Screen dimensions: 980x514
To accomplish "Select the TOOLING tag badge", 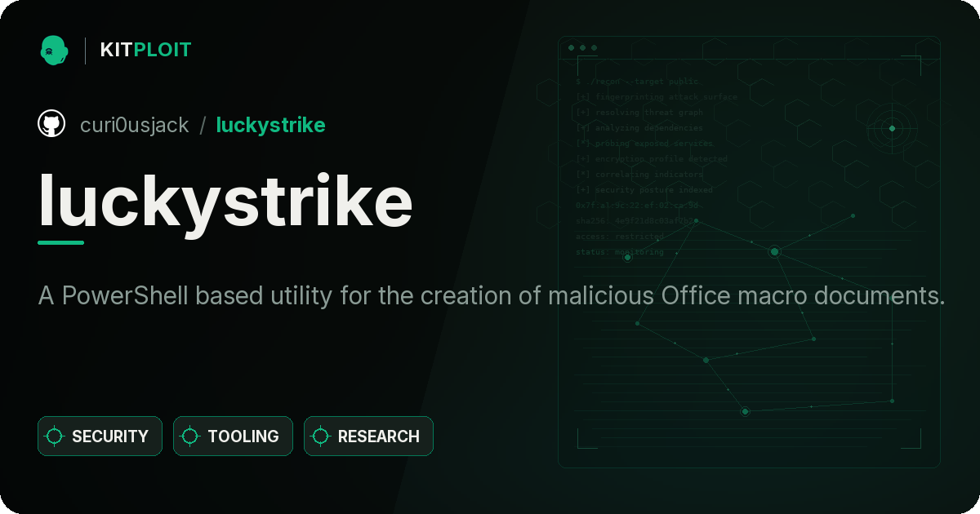I will (x=233, y=436).
